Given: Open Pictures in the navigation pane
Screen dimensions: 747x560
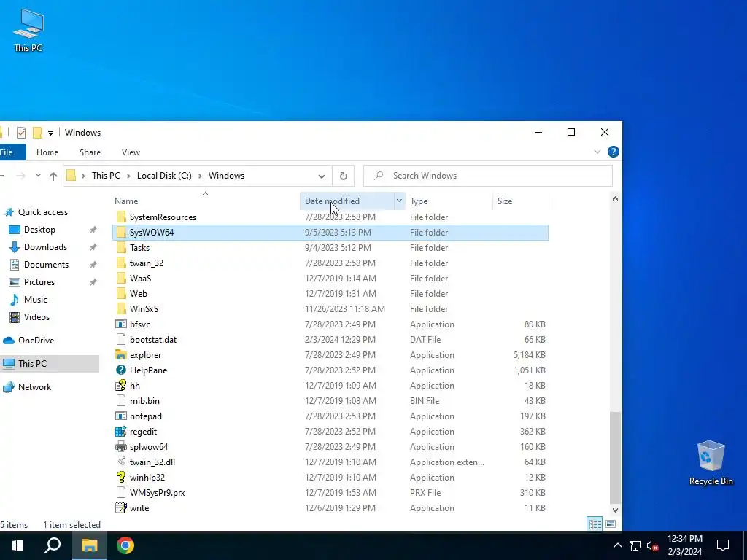Looking at the screenshot, I should pos(39,282).
